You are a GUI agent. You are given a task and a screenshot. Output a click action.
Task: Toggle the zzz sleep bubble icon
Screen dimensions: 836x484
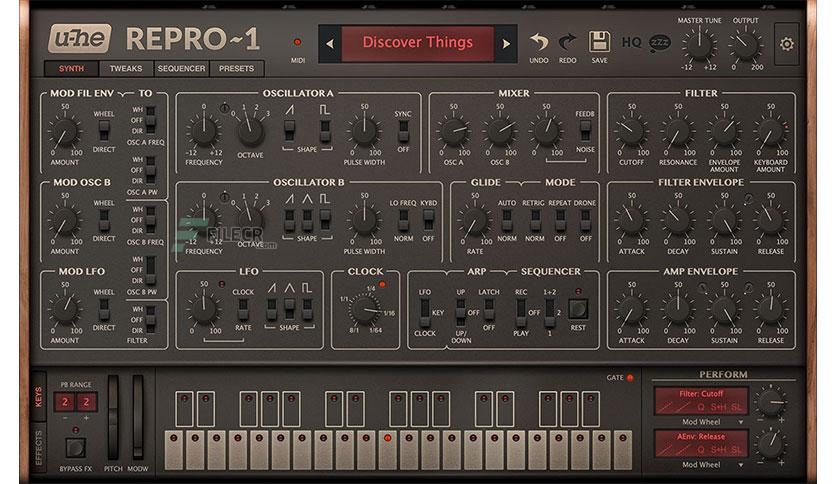pyautogui.click(x=660, y=43)
